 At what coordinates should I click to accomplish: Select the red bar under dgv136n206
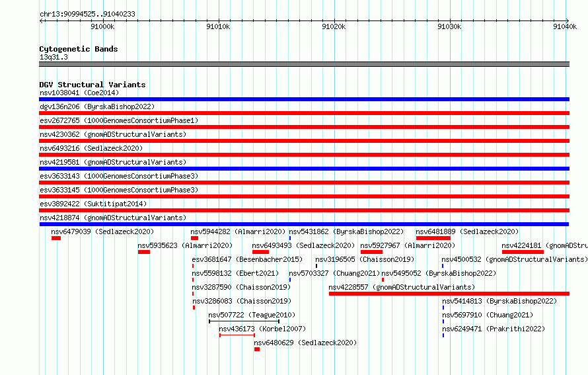coord(304,113)
